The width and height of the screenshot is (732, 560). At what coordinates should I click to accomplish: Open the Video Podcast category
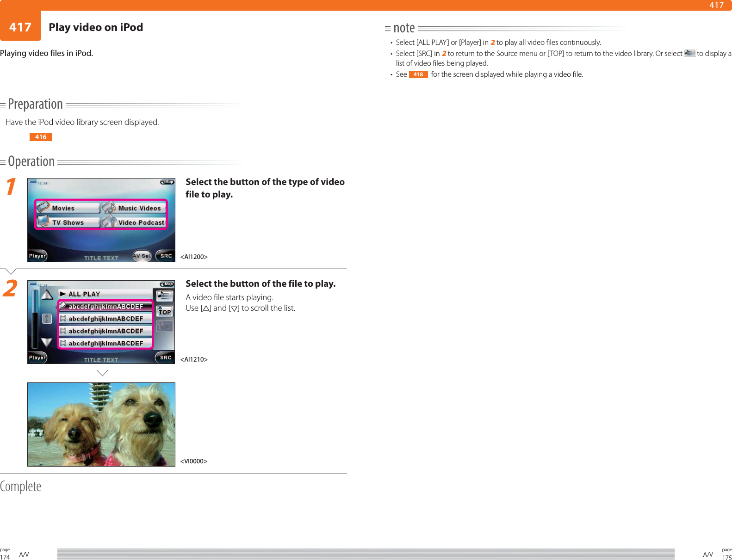click(134, 222)
